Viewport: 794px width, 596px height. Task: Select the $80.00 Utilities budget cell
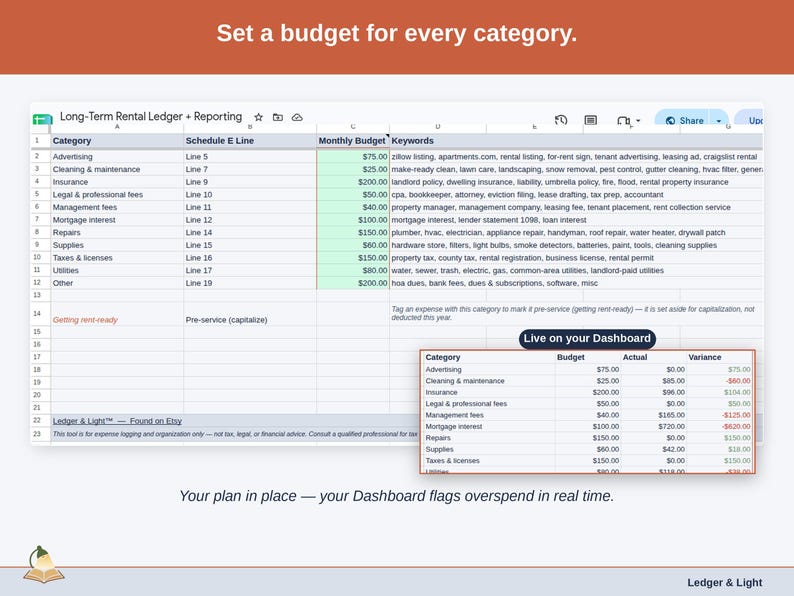coord(353,270)
